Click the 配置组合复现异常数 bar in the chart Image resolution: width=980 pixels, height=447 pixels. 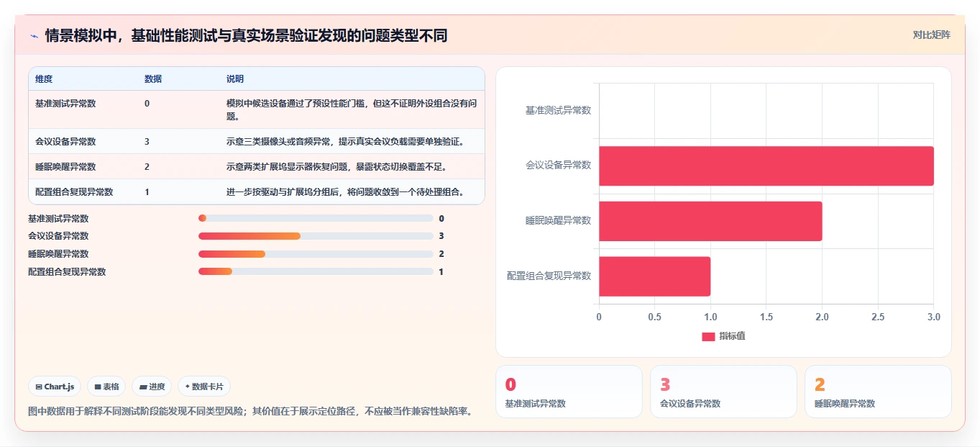[655, 276]
